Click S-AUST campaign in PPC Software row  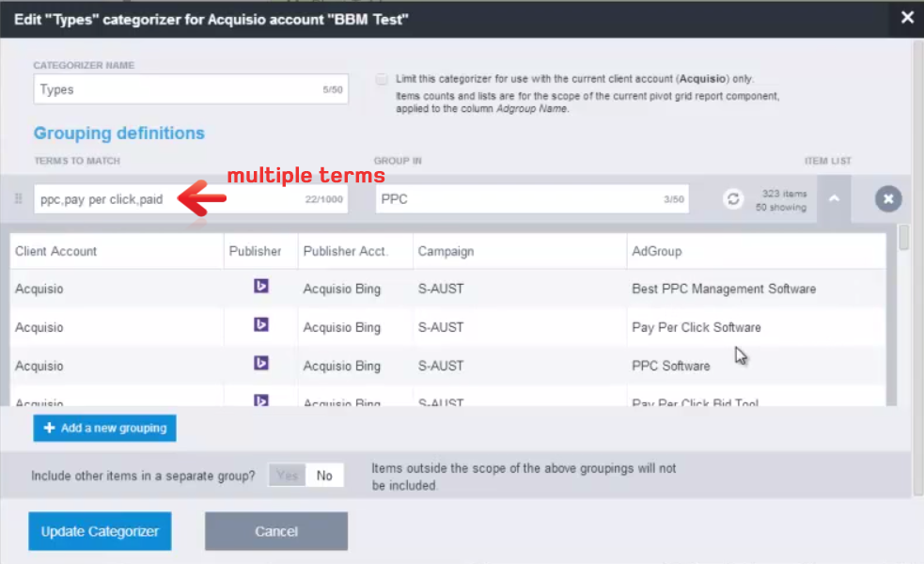tap(441, 366)
